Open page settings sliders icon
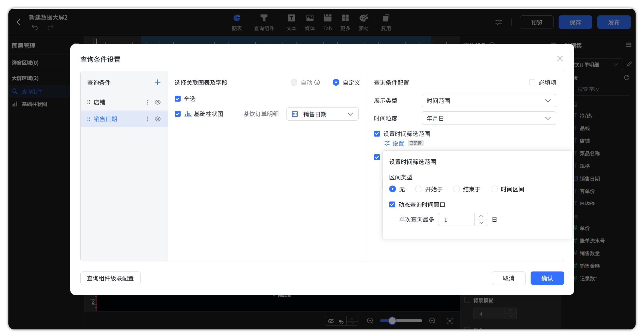644x335 pixels. 499,22
